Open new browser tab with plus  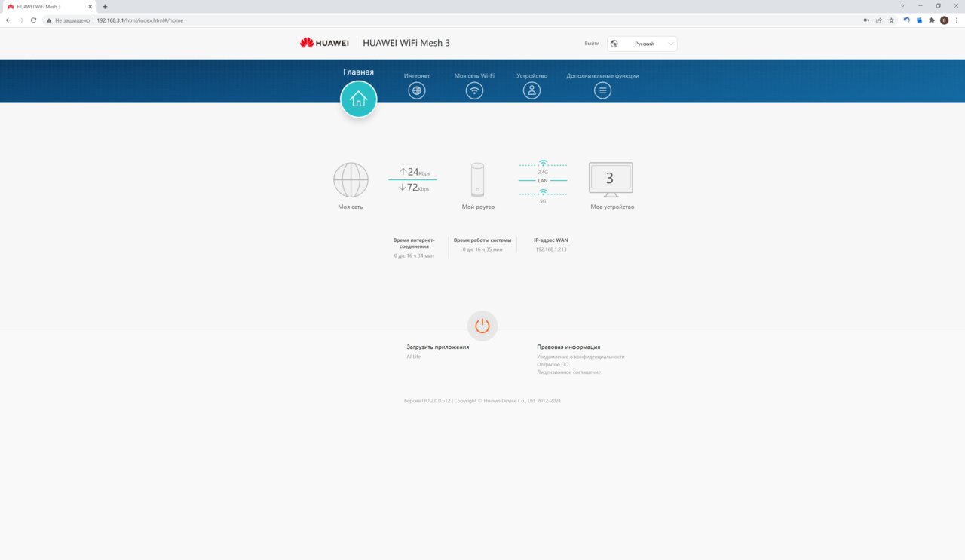coord(105,6)
